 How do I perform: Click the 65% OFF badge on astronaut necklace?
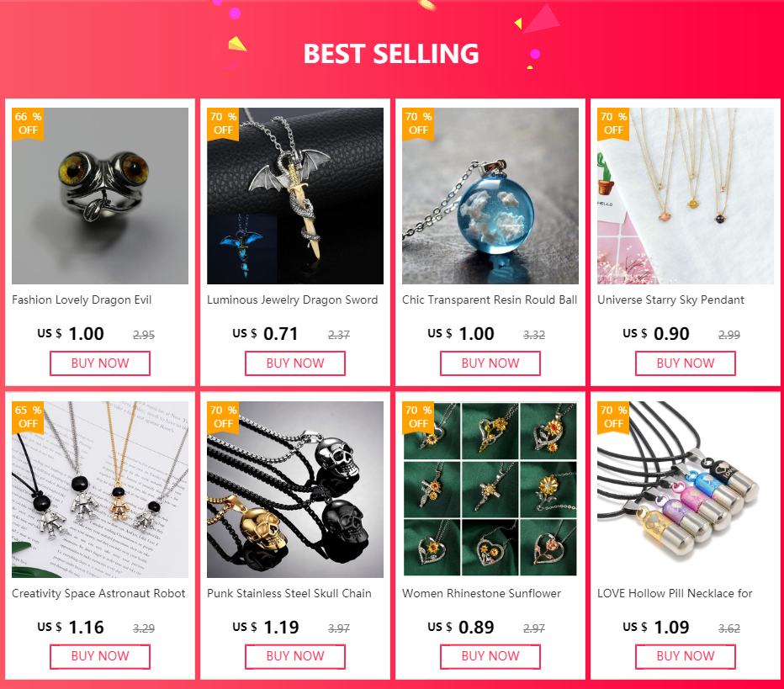point(28,417)
